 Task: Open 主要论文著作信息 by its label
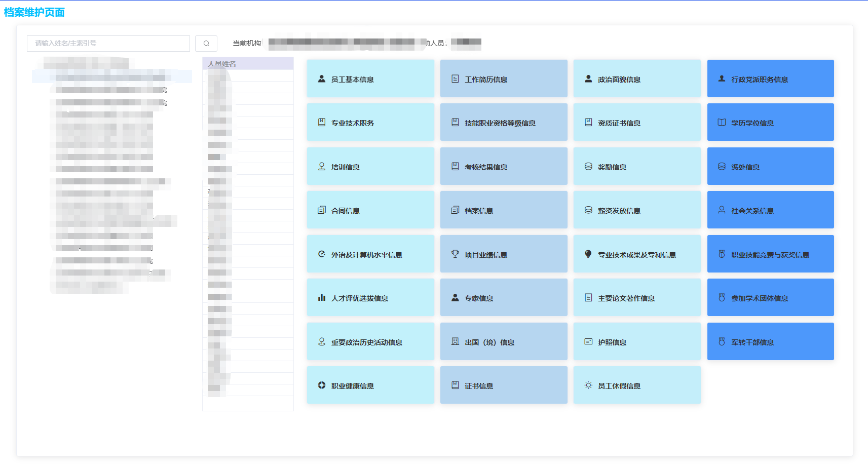pyautogui.click(x=626, y=298)
